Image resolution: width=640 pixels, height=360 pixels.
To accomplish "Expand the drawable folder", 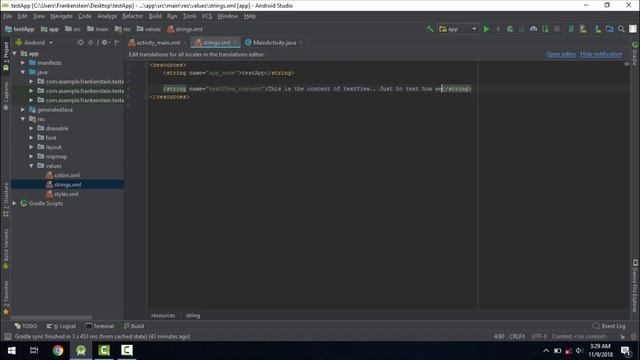I will click(31, 129).
